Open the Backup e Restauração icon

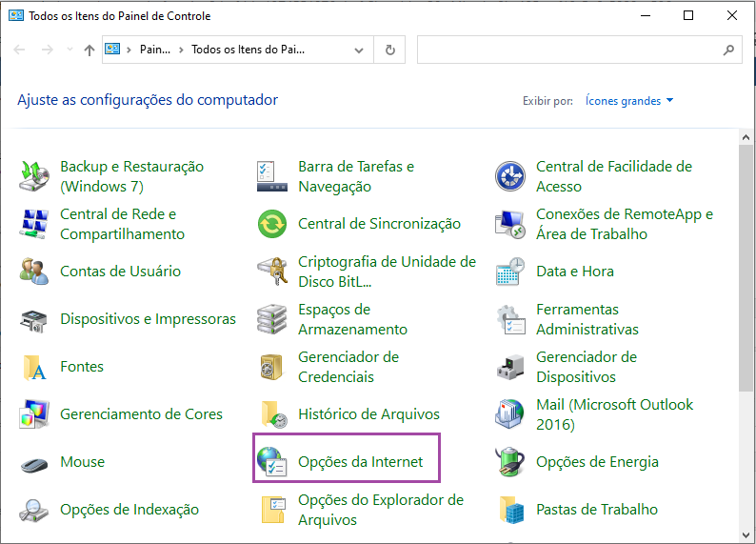click(x=34, y=176)
